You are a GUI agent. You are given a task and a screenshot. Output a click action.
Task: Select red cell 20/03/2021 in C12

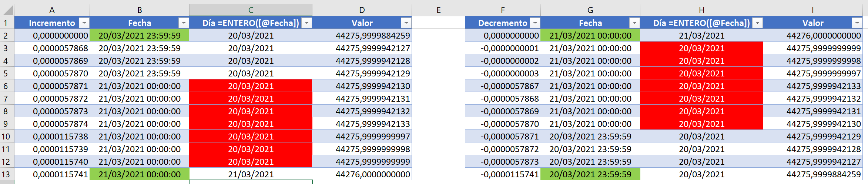[x=251, y=162]
